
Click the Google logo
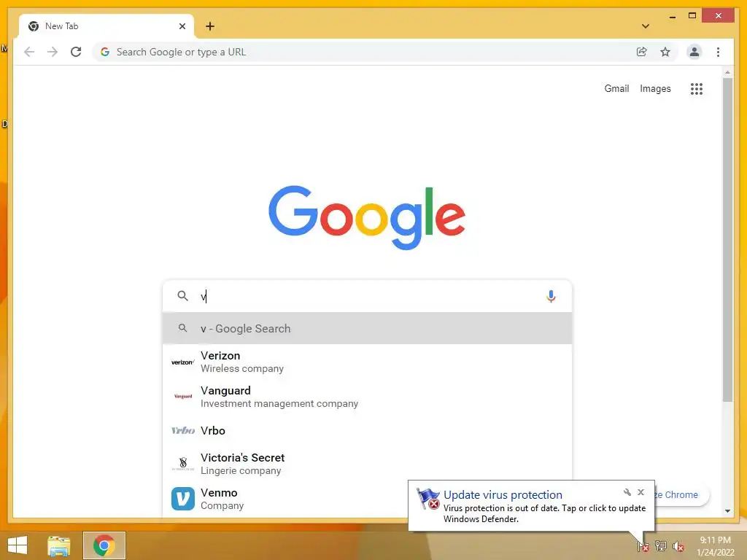coord(367,217)
